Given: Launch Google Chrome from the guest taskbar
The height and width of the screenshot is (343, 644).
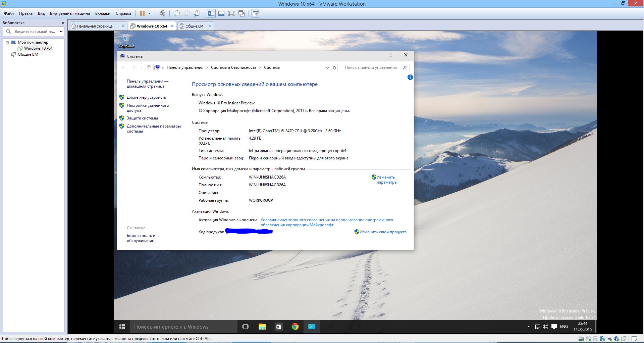Looking at the screenshot, I should (295, 327).
